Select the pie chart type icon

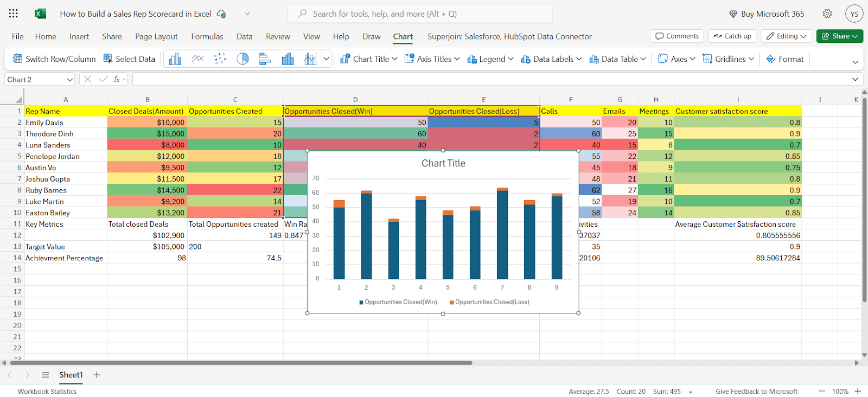pyautogui.click(x=242, y=59)
